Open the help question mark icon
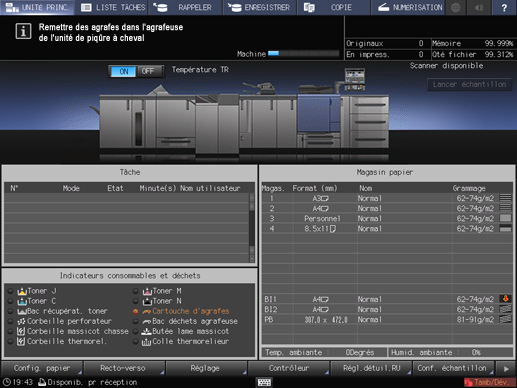Viewport: 517px width, 388px height. 504,7
